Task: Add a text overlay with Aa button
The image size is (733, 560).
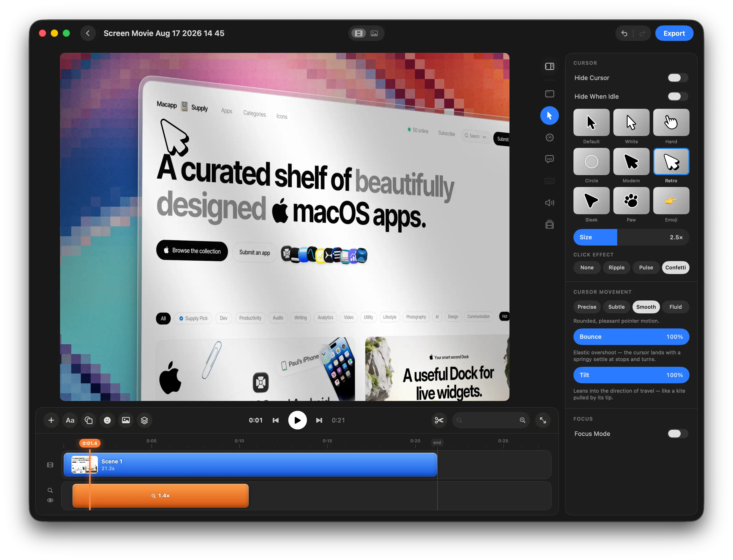Action: (70, 420)
